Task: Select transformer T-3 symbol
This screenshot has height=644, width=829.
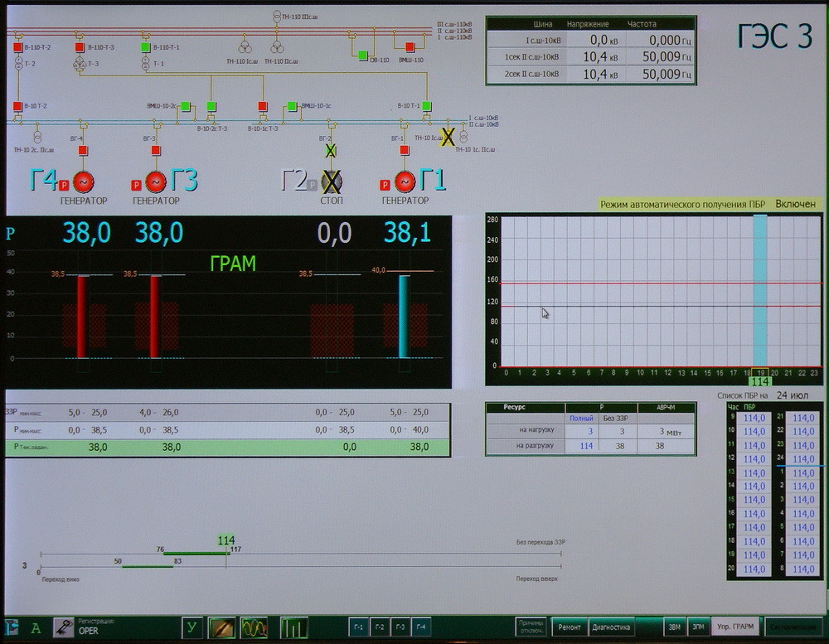Action: [80, 64]
